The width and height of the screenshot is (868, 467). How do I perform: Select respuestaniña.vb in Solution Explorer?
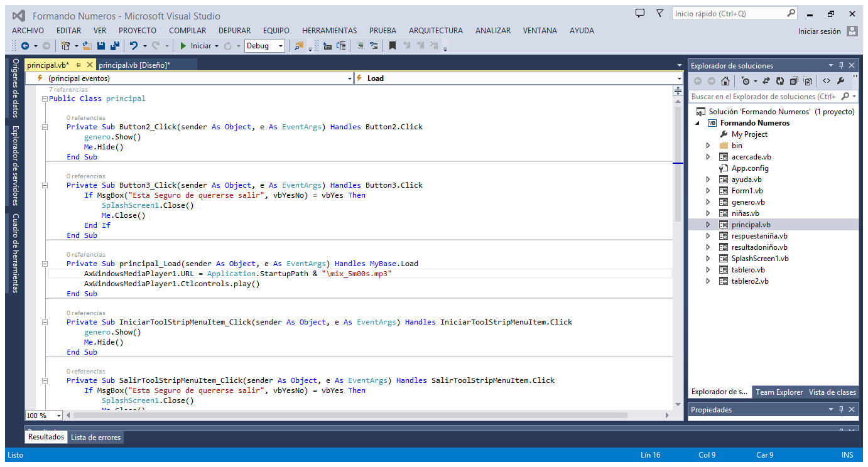pos(759,236)
